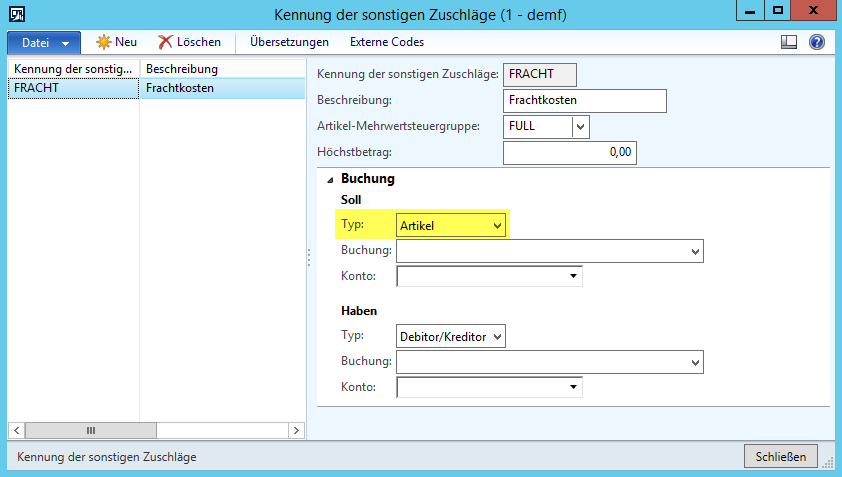Viewport: 842px width, 477px height.
Task: Click the Höchstbetrag amount field
Action: tap(569, 153)
